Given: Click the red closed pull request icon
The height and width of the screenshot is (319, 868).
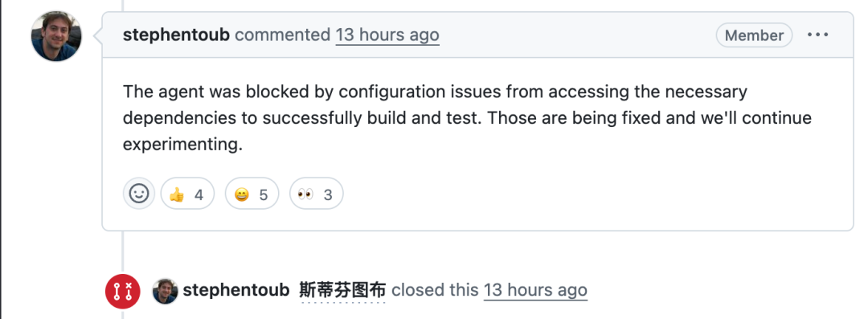Looking at the screenshot, I should [122, 291].
